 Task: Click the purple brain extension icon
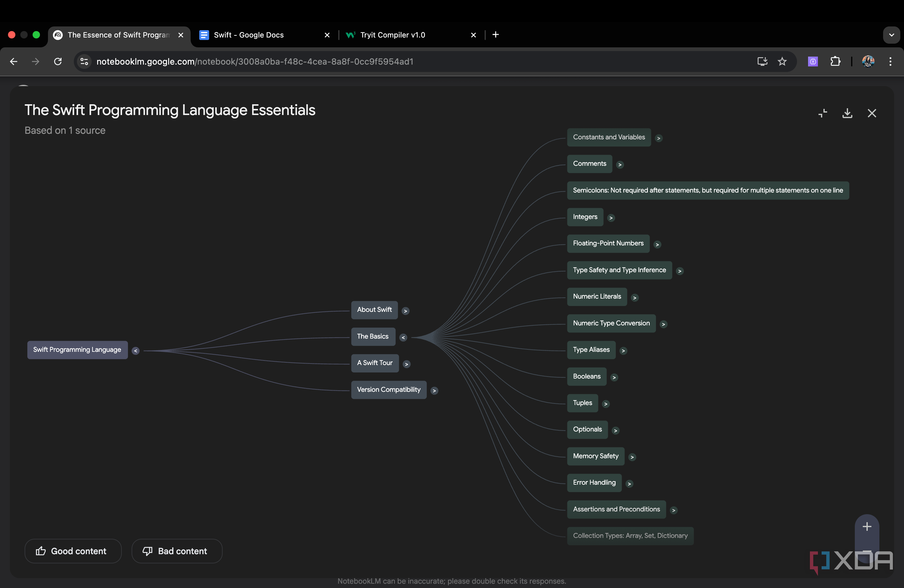[x=813, y=61]
